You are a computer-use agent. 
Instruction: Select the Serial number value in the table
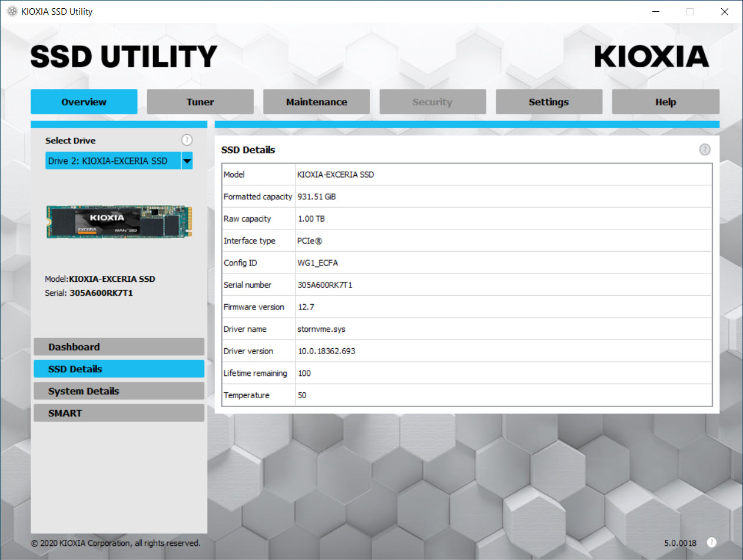pyautogui.click(x=325, y=285)
